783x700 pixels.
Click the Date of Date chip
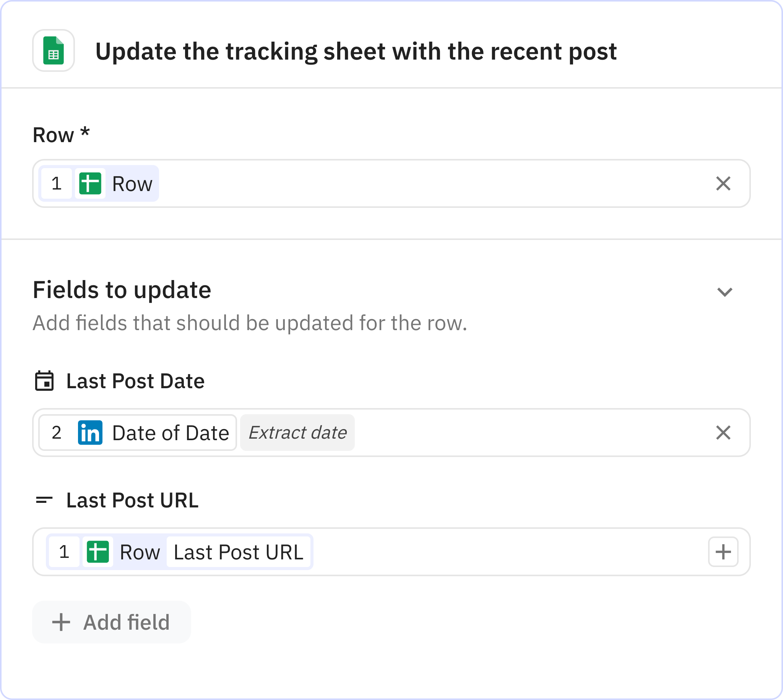click(x=171, y=433)
